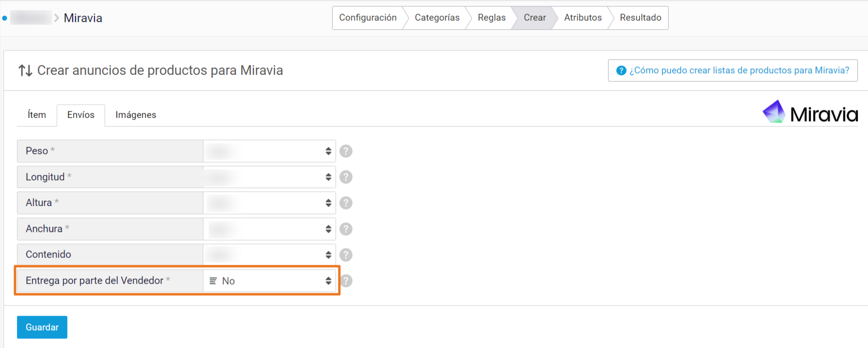Go to the Reglas step
Image resolution: width=868 pixels, height=348 pixels.
[x=491, y=18]
